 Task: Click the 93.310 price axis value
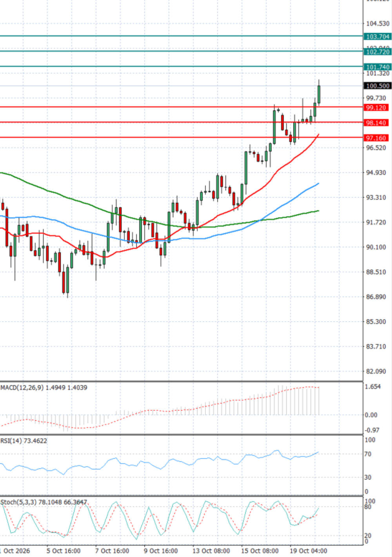tap(376, 197)
